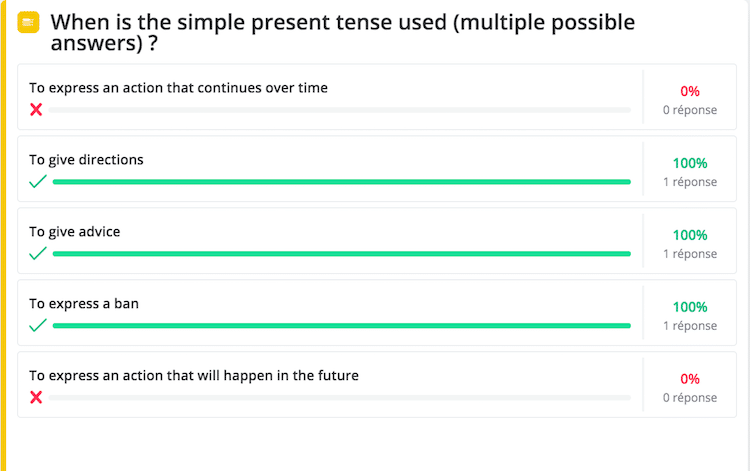
Task: Click the yellow question type icon
Action: (28, 22)
